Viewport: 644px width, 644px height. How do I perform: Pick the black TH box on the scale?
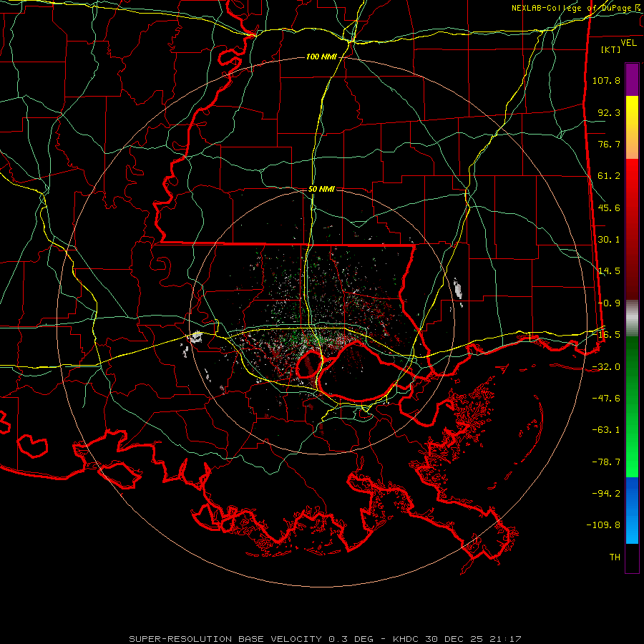click(632, 558)
